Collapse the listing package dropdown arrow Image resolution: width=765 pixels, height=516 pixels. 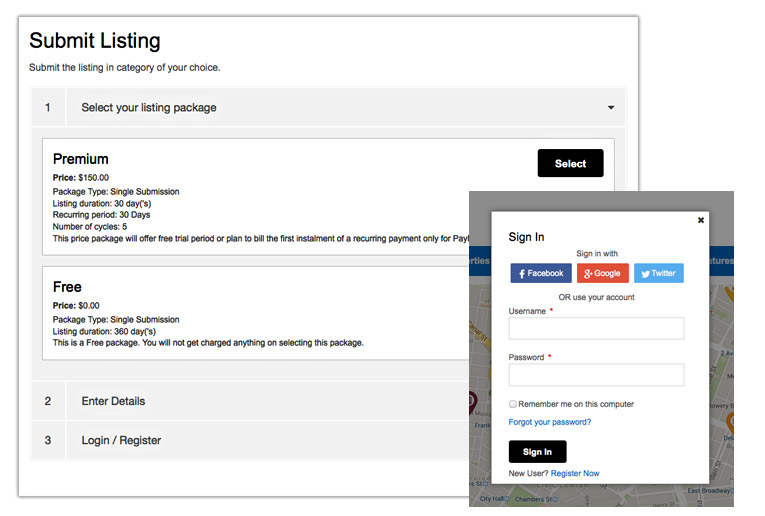(611, 107)
